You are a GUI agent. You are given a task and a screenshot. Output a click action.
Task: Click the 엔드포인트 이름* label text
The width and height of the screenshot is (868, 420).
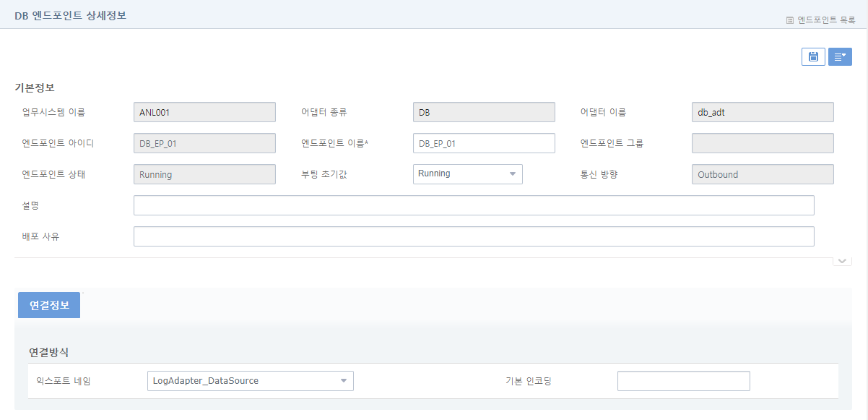pyautogui.click(x=334, y=143)
